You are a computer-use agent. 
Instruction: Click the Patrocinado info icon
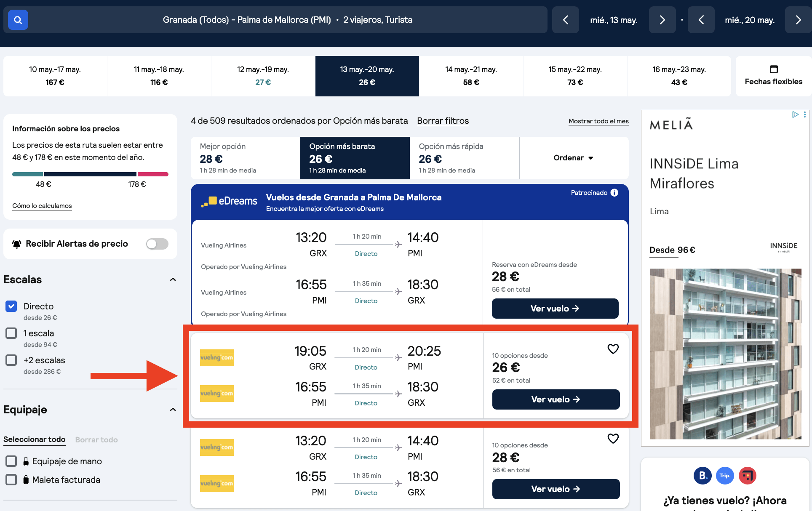point(614,193)
